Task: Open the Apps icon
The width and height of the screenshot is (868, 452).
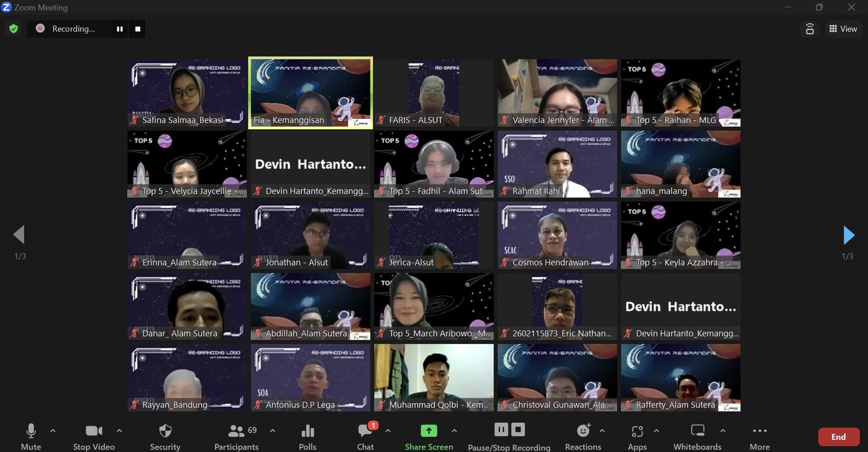Action: click(637, 436)
